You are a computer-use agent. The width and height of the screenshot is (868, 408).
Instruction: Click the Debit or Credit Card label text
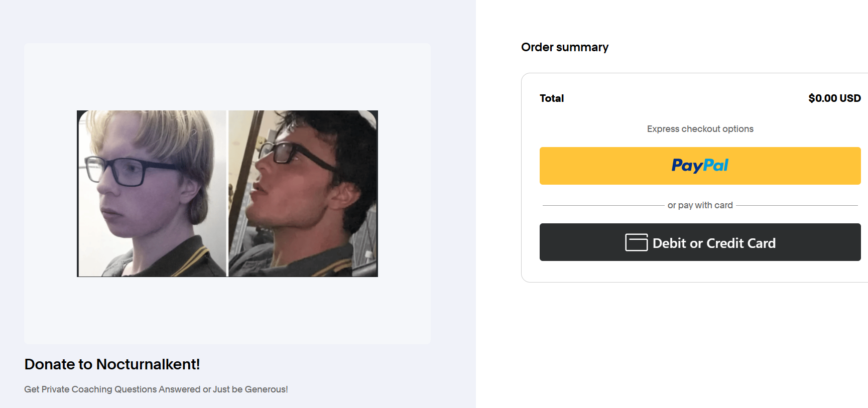[714, 243]
